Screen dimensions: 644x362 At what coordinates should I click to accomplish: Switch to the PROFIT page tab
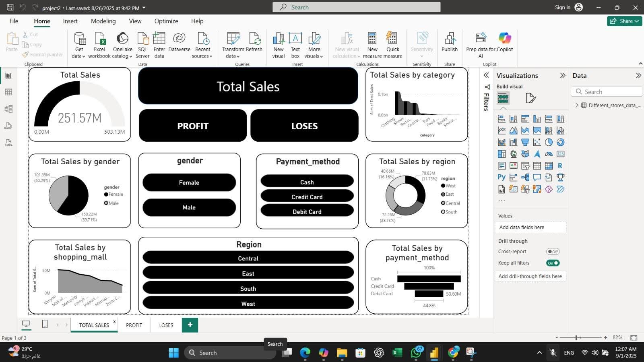click(134, 325)
